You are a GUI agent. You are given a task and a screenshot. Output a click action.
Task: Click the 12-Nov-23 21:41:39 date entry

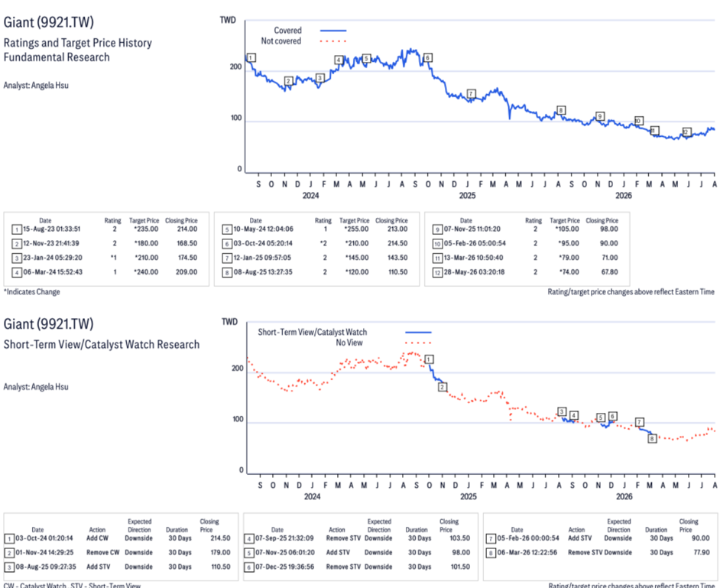click(x=52, y=243)
